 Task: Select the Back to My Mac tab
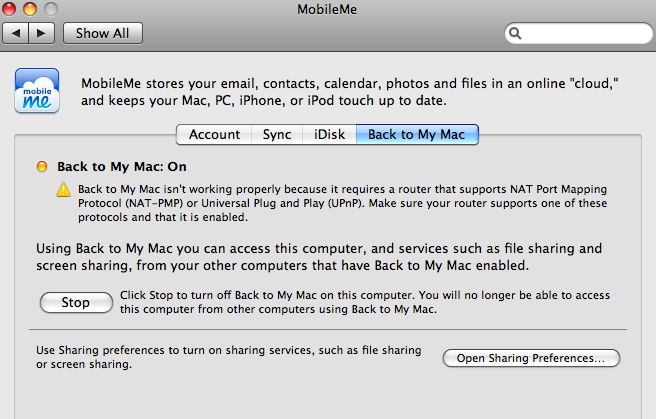pos(416,134)
